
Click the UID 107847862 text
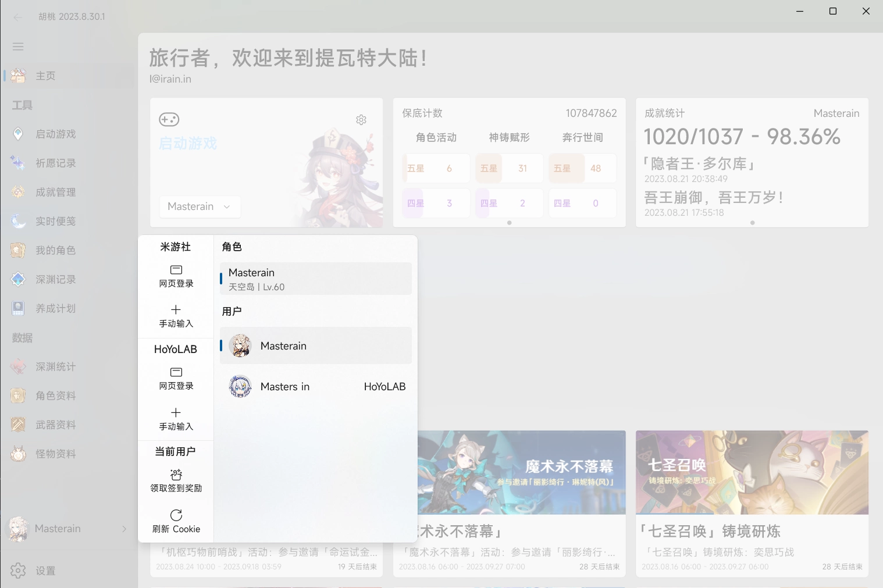click(591, 113)
